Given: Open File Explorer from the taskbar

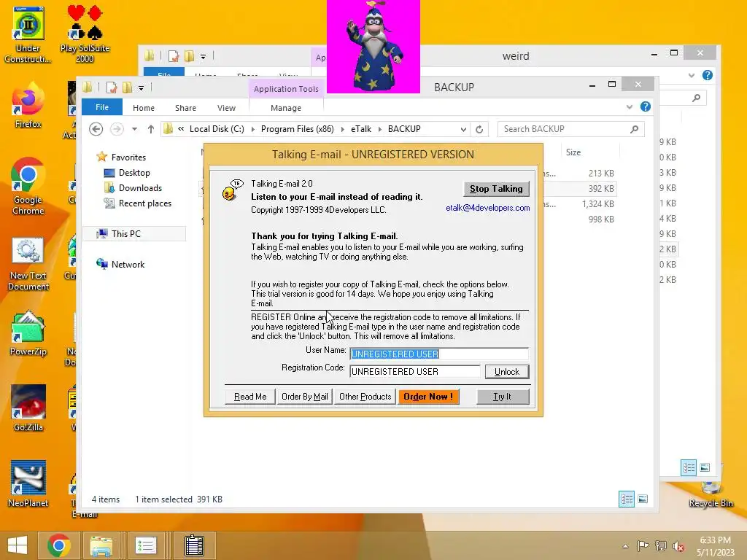Looking at the screenshot, I should [x=101, y=545].
